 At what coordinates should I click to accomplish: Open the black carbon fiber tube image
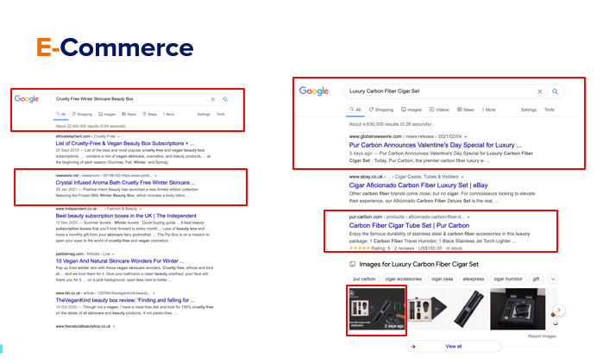(468, 309)
